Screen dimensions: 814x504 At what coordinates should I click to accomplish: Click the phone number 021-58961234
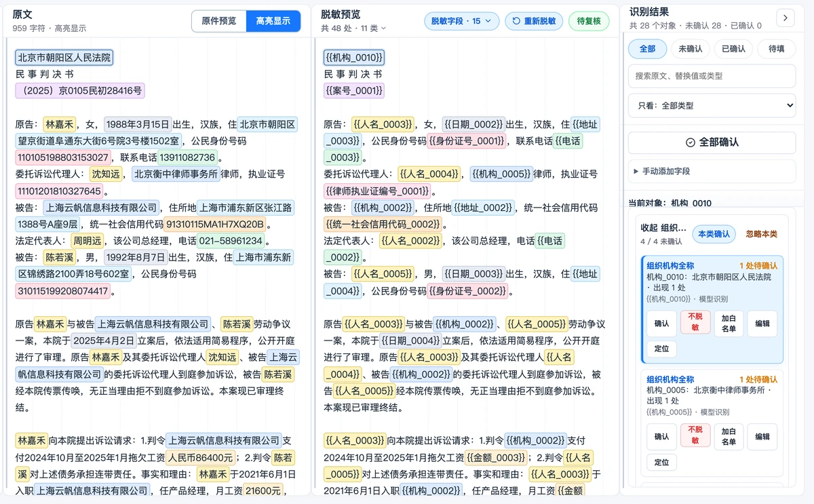(x=231, y=241)
